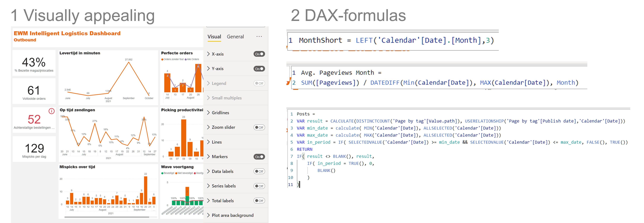The width and height of the screenshot is (644, 223).
Task: Click the VAR in_period line
Action: [462, 142]
